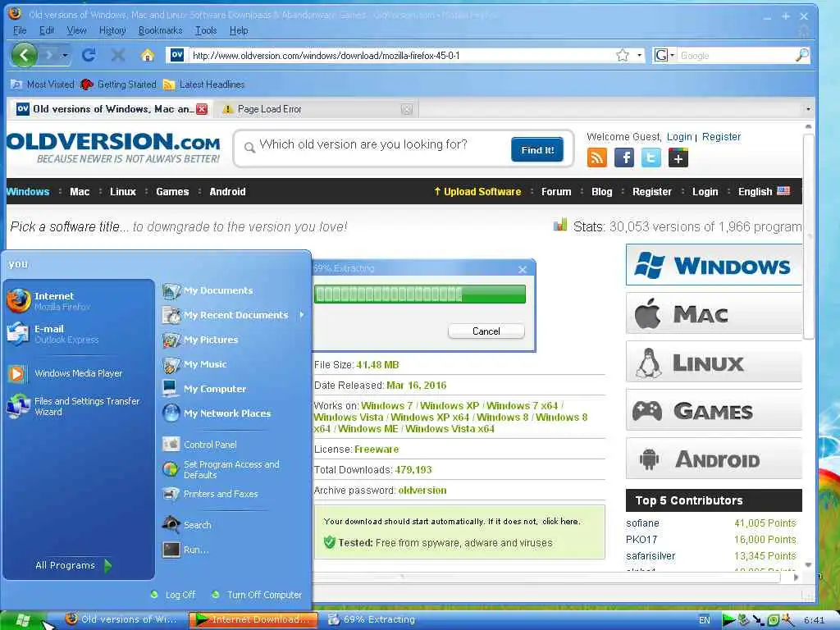Open URL bar history dropdown arrow
The height and width of the screenshot is (630, 840).
pyautogui.click(x=639, y=55)
